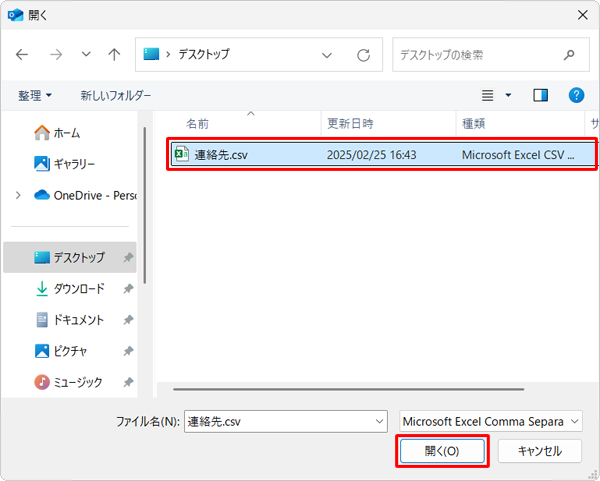Click the キャンセル button
600x481 pixels.
pos(540,451)
